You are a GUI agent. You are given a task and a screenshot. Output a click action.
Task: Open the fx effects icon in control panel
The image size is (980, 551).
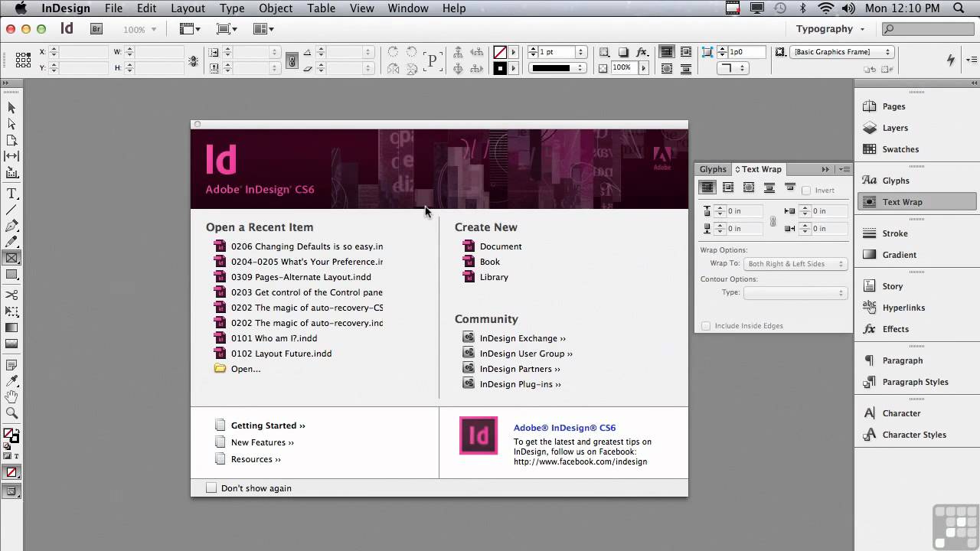642,52
